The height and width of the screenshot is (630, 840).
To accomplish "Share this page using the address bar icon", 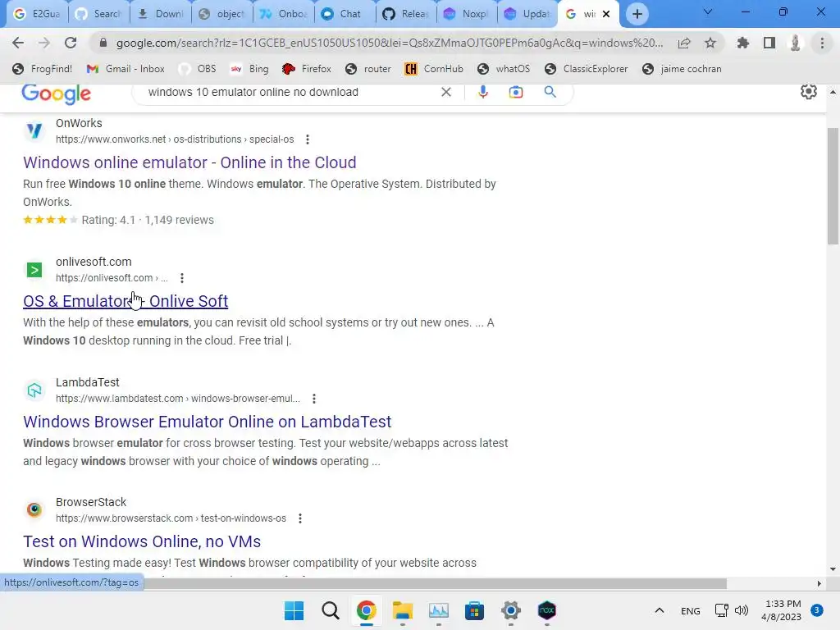I will pyautogui.click(x=684, y=43).
